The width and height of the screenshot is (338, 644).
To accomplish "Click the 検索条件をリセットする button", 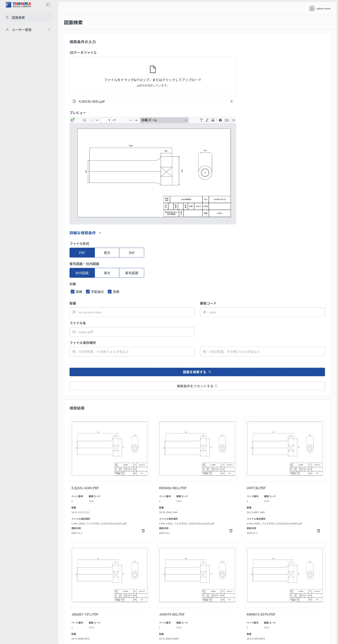I will [197, 386].
